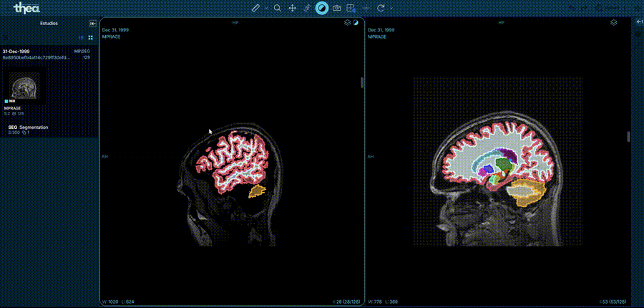The height and width of the screenshot is (308, 644).
Task: Click the left viewport slice scrollbar
Action: coord(362,82)
